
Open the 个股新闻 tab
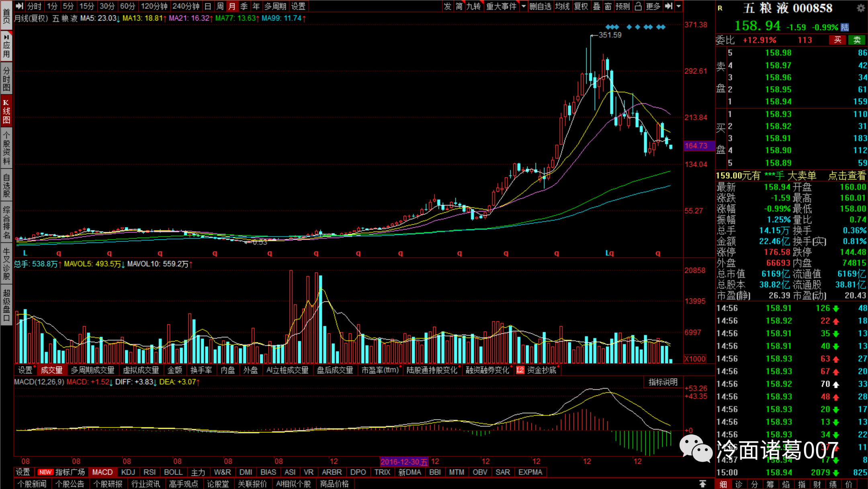point(32,484)
